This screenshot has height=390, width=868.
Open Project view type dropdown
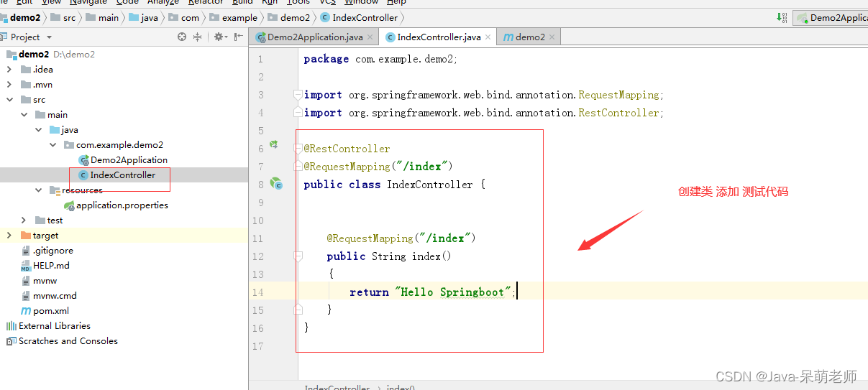pyautogui.click(x=49, y=37)
